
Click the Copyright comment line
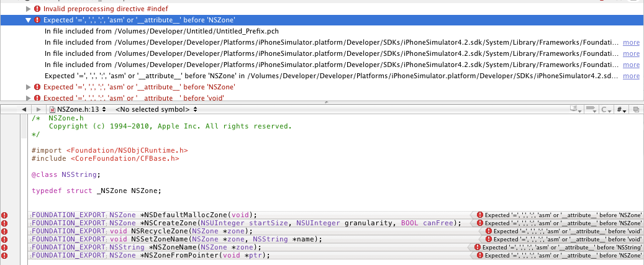tap(170, 127)
